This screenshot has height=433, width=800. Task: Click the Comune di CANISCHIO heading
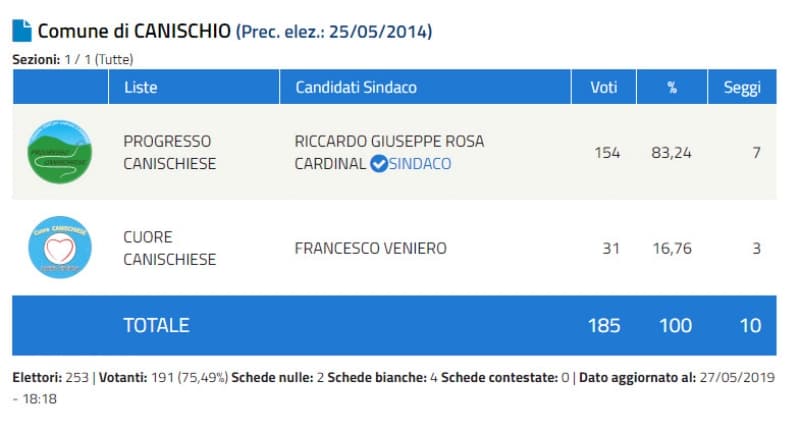click(135, 31)
